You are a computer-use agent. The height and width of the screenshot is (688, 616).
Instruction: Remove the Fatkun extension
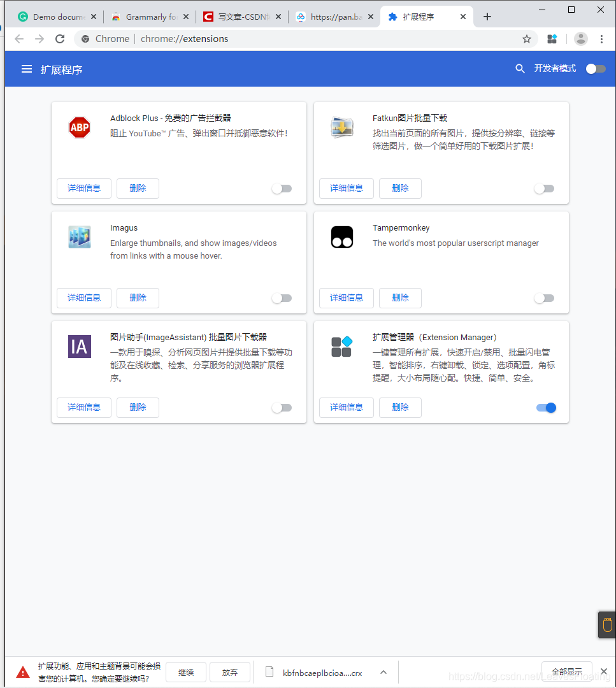(400, 188)
